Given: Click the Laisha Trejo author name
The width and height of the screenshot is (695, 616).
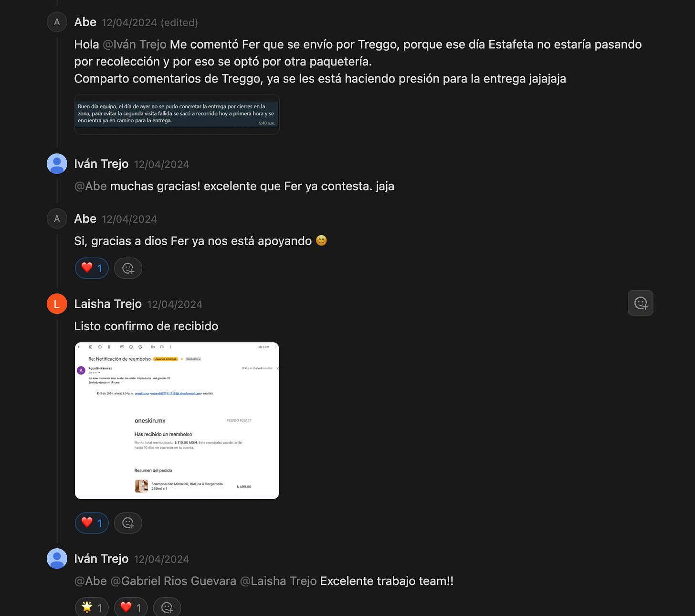Looking at the screenshot, I should tap(108, 304).
